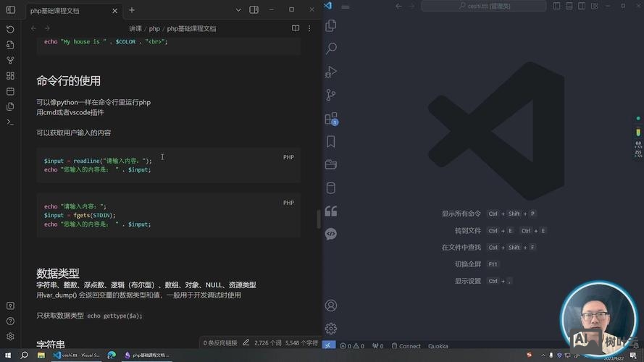Image resolution: width=644 pixels, height=362 pixels.
Task: Switch to Visual Studio Code taskbar button
Action: click(78, 355)
